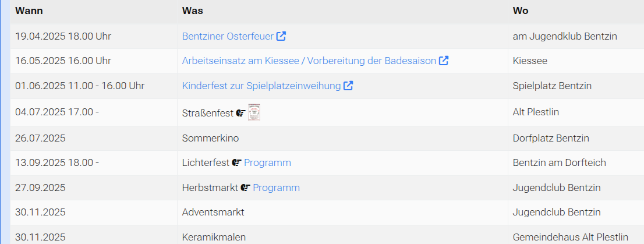Click the Wann column header
Viewport: 644px width, 244px height.
(29, 11)
